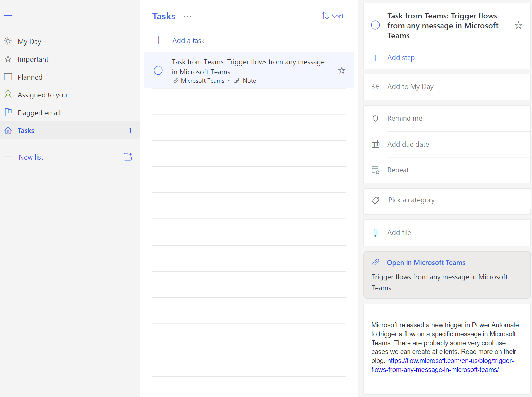Click the Tasks home icon in sidebar

(x=8, y=130)
